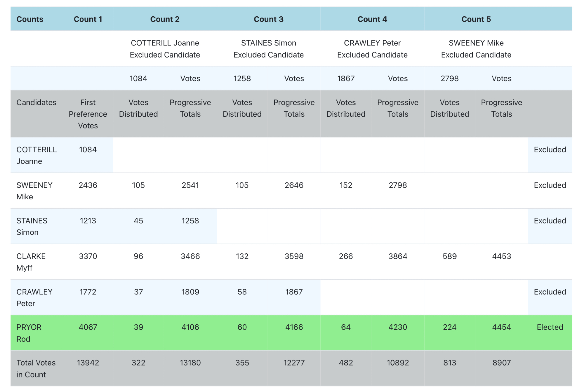Click the total first preference votes 13942
This screenshot has width=584, height=392.
[x=88, y=363]
